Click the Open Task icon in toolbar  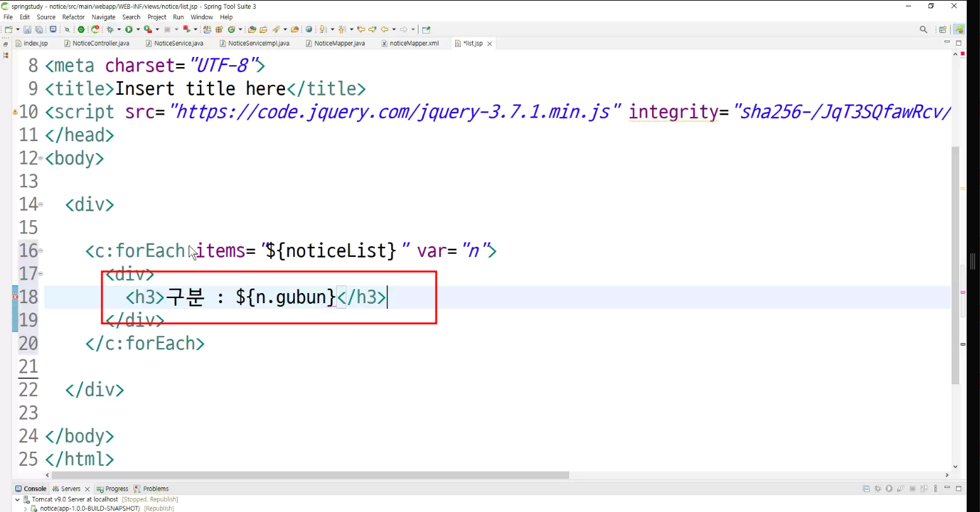click(x=263, y=29)
